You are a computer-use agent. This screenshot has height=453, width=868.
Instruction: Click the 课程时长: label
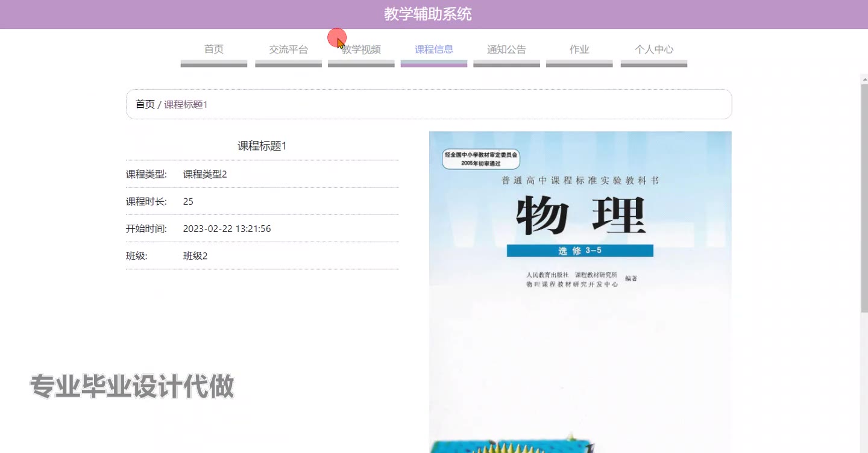[146, 201]
